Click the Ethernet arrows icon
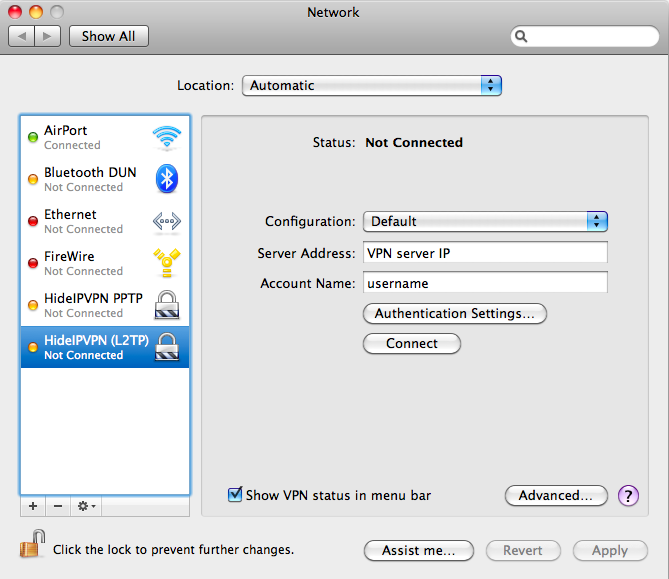 (167, 221)
